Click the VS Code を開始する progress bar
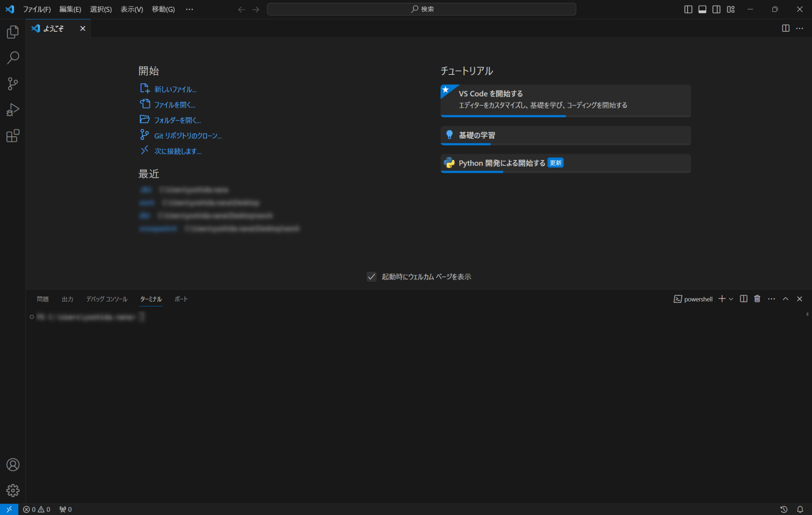Viewport: 812px width, 515px height. [x=503, y=116]
